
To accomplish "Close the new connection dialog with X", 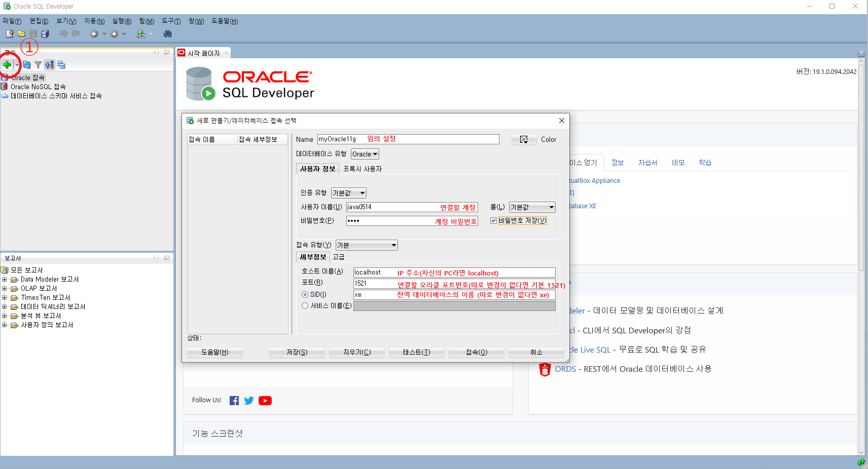I will (x=562, y=121).
